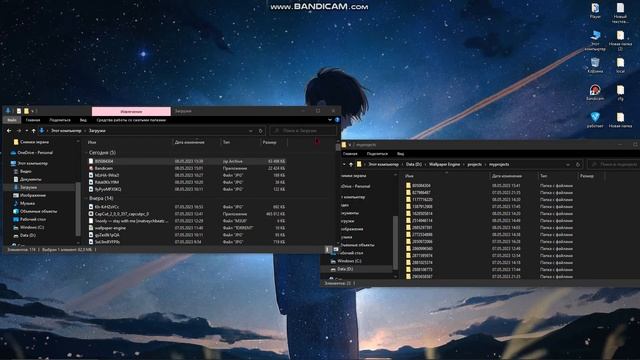
Task: Click the navigation pane scrollbar in the Загрузки window
Action: pyautogui.click(x=78, y=209)
